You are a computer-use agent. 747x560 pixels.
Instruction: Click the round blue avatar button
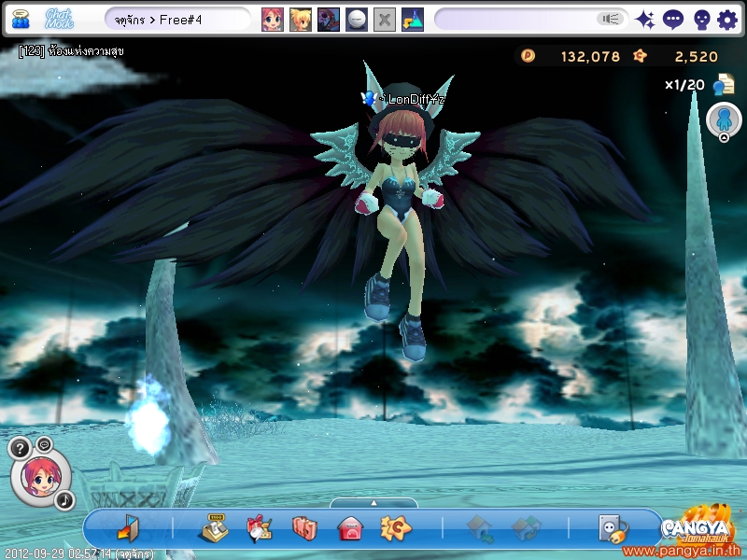click(724, 119)
